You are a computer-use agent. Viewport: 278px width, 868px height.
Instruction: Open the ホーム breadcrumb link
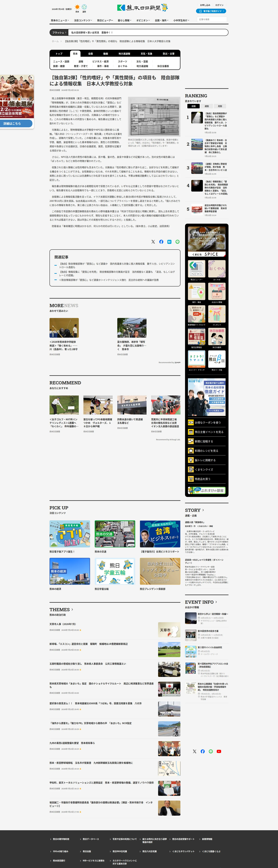click(55, 41)
